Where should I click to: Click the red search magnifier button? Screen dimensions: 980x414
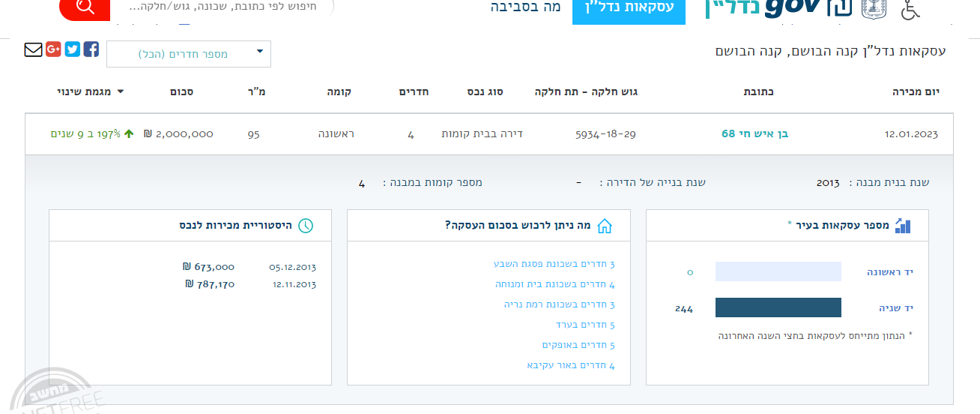[x=85, y=7]
